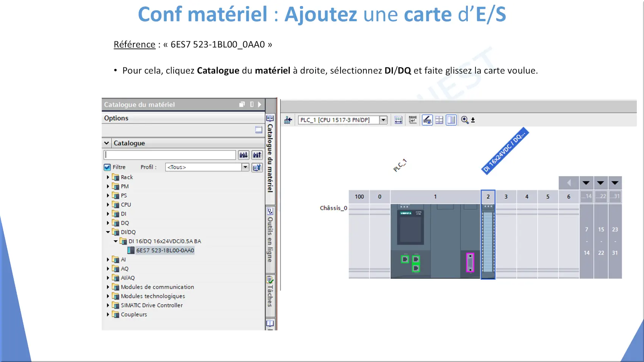This screenshot has height=362, width=644.
Task: Click the profile settings icon beside Profil dropdown
Action: point(257,167)
